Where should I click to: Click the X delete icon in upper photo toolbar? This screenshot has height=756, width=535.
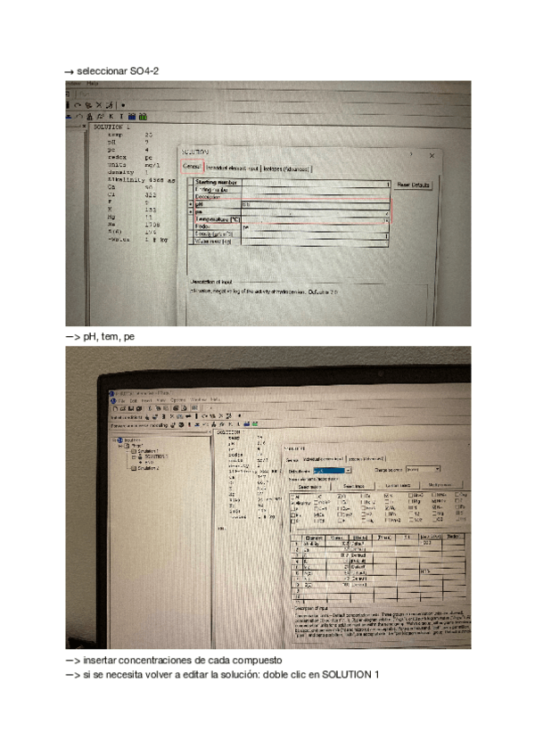click(99, 104)
